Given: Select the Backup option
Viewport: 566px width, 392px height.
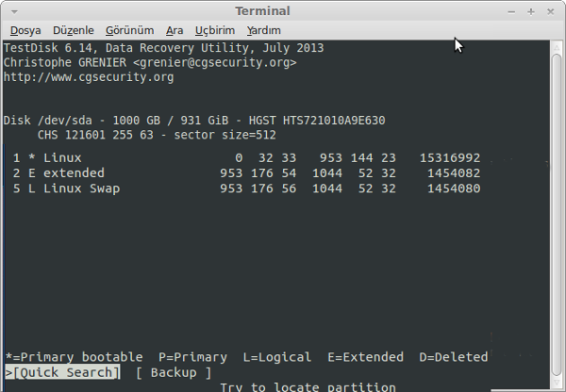Looking at the screenshot, I should click(x=174, y=372).
